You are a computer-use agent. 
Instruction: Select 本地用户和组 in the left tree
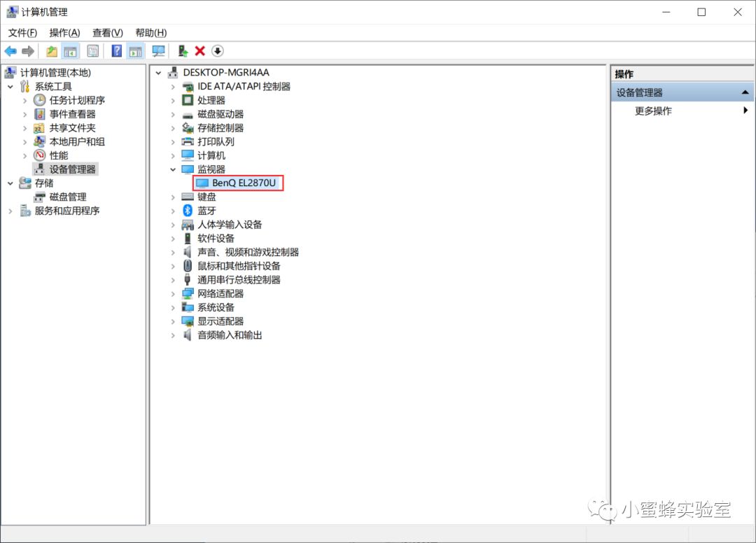77,141
